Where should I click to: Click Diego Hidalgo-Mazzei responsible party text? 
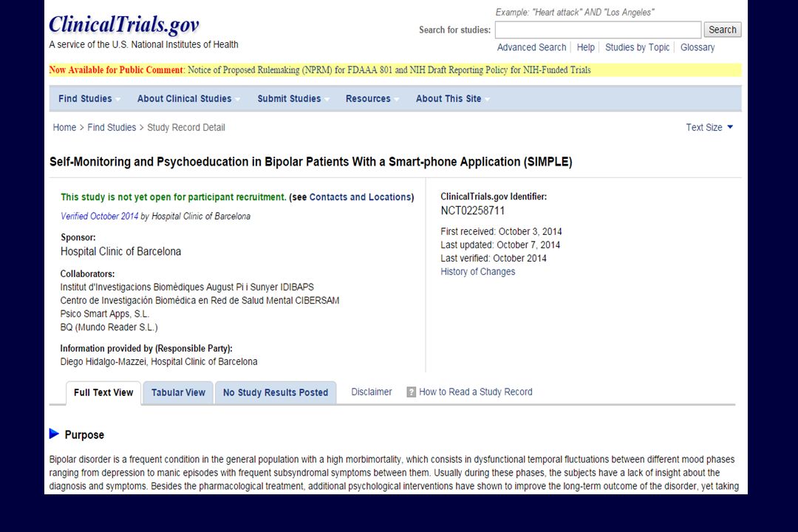coord(159,361)
